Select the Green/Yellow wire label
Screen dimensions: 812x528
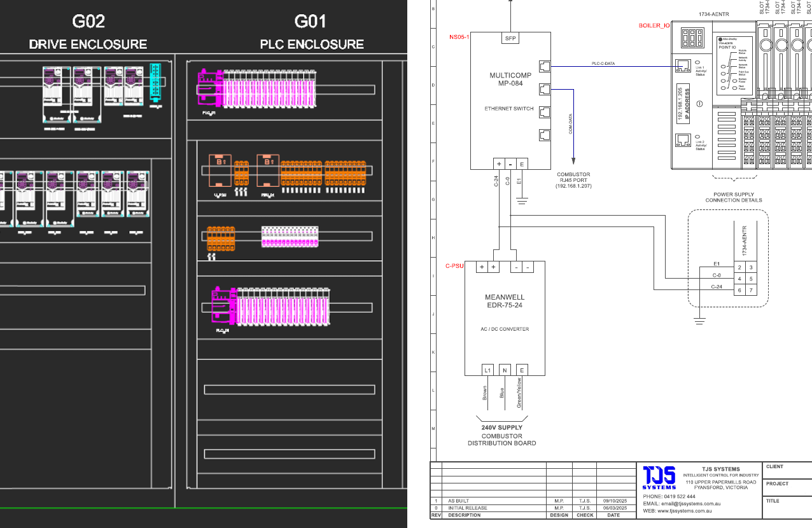[520, 393]
